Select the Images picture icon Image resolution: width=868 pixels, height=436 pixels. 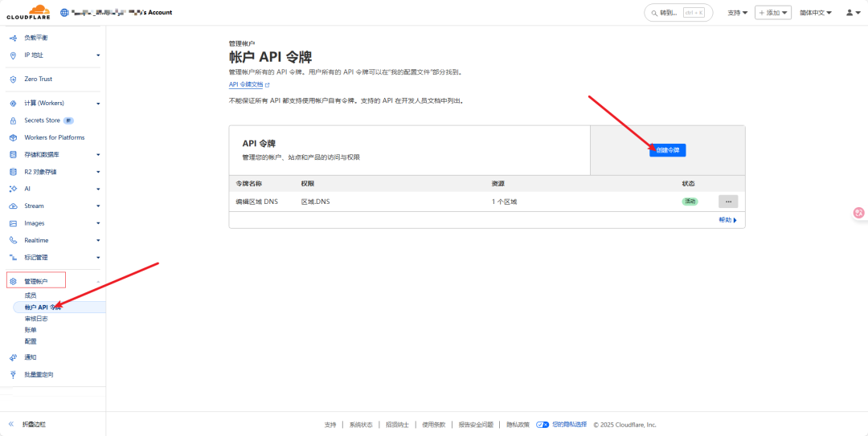(14, 223)
